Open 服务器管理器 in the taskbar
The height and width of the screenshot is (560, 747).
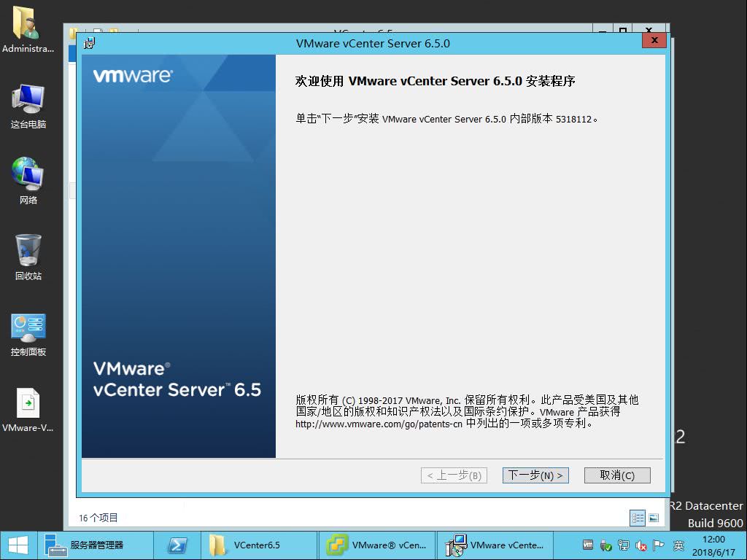96,545
